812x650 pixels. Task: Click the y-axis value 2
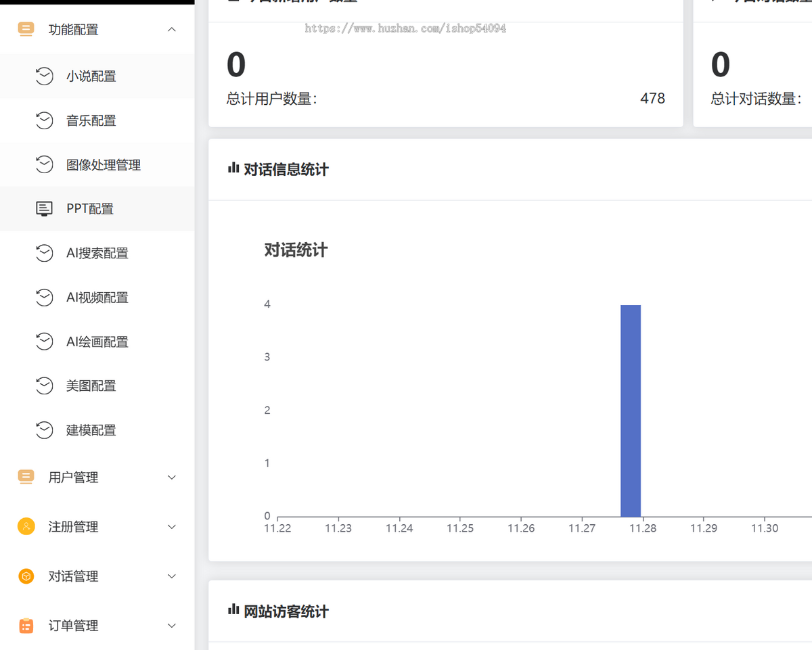267,411
